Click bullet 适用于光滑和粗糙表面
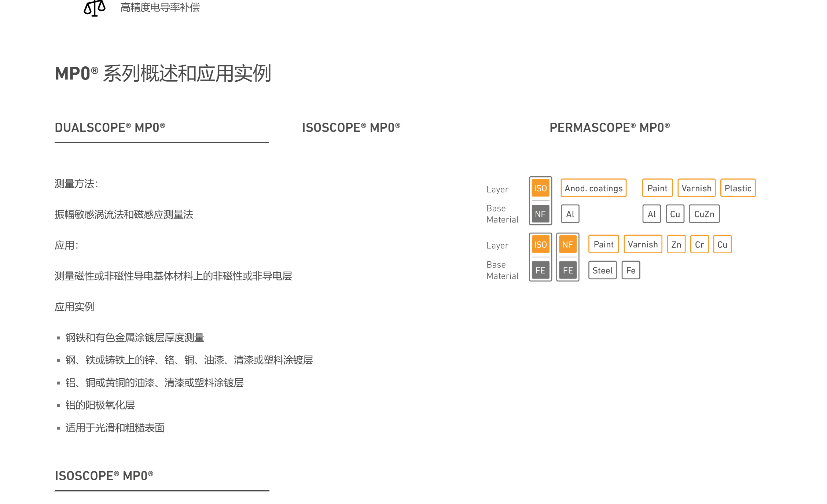 (x=115, y=428)
